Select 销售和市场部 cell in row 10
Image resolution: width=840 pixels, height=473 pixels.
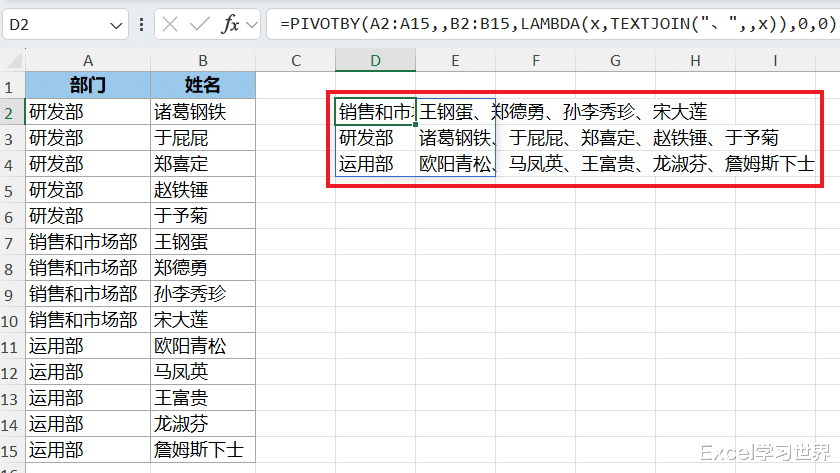[x=88, y=320]
